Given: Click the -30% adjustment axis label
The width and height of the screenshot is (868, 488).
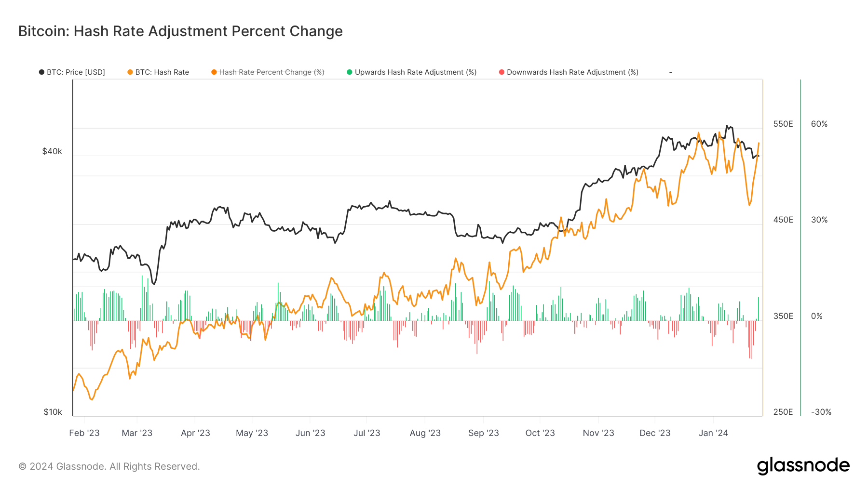Looking at the screenshot, I should point(821,412).
